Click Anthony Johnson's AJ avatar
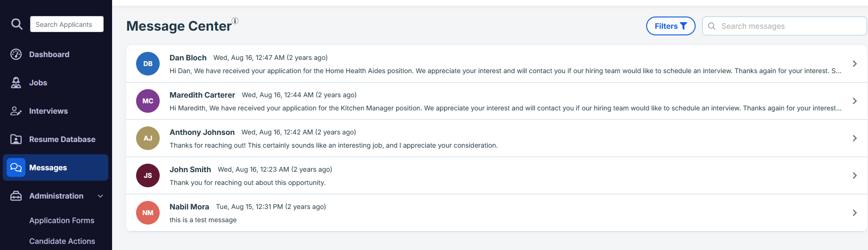Screen dimensions: 868x250 [148, 138]
